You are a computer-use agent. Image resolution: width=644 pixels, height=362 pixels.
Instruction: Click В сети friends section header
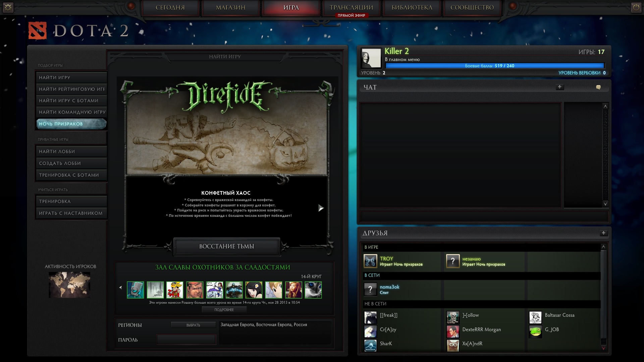482,275
